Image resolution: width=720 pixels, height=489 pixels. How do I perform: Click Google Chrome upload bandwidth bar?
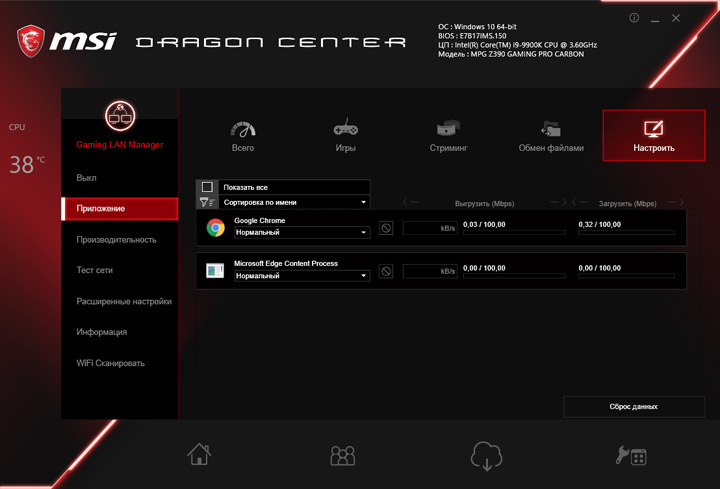[x=514, y=233]
